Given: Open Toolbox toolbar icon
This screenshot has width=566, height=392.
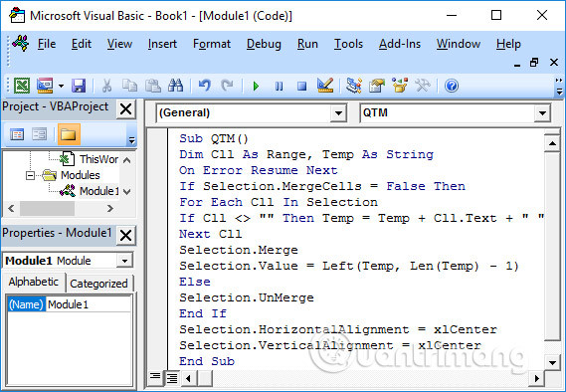Looking at the screenshot, I should pos(423,86).
